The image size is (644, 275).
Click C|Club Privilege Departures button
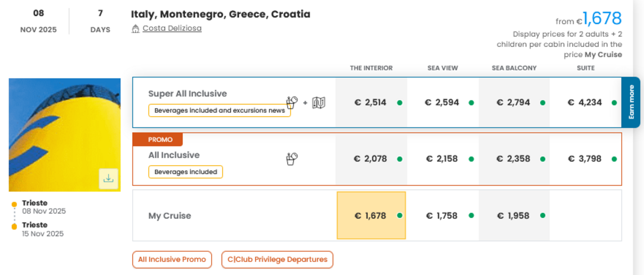click(277, 260)
